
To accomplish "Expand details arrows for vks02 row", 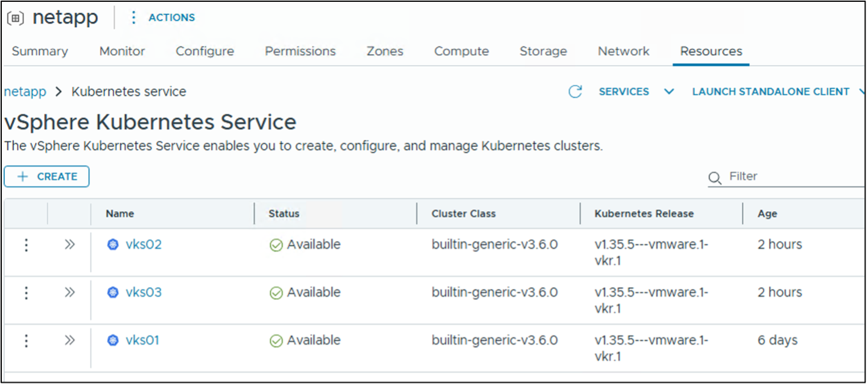I will pos(69,245).
